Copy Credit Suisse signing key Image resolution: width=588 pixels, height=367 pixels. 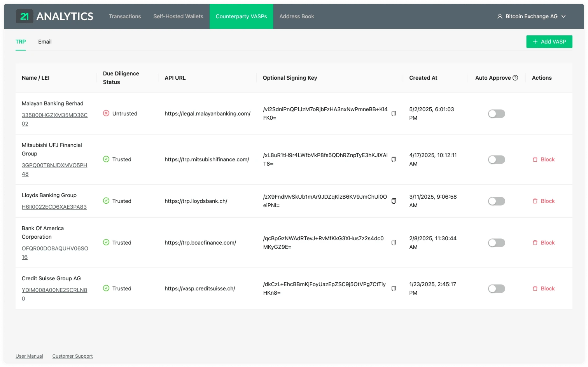(394, 288)
